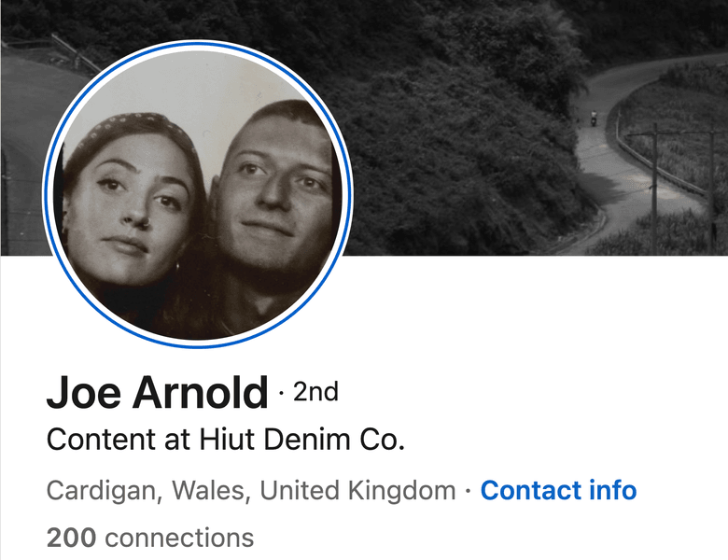Click the motorcyclist on the banner road
This screenshot has width=728, height=560.
(594, 118)
